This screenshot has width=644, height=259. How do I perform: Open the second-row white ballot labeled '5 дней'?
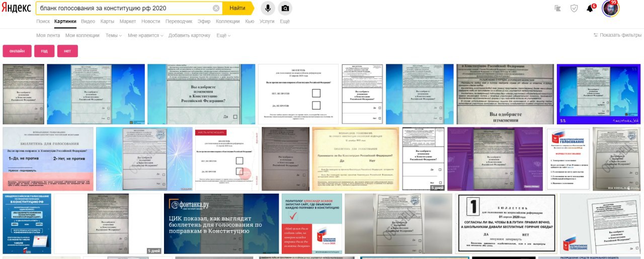click(x=424, y=159)
